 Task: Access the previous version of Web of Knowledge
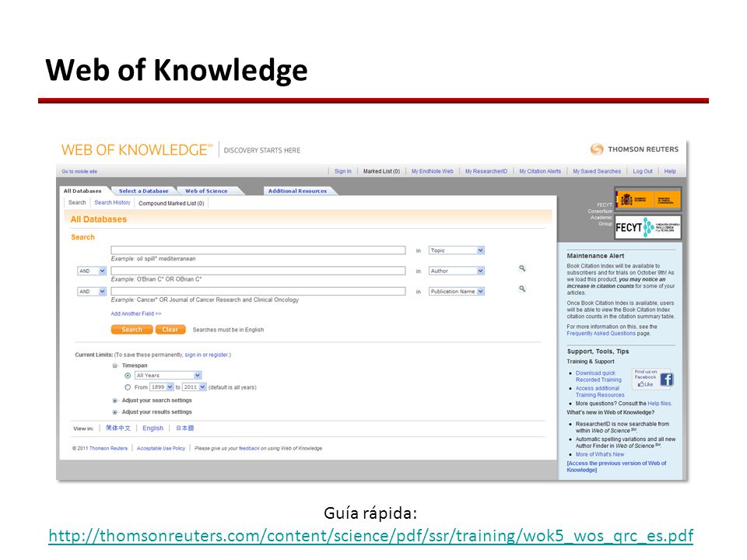(x=616, y=467)
